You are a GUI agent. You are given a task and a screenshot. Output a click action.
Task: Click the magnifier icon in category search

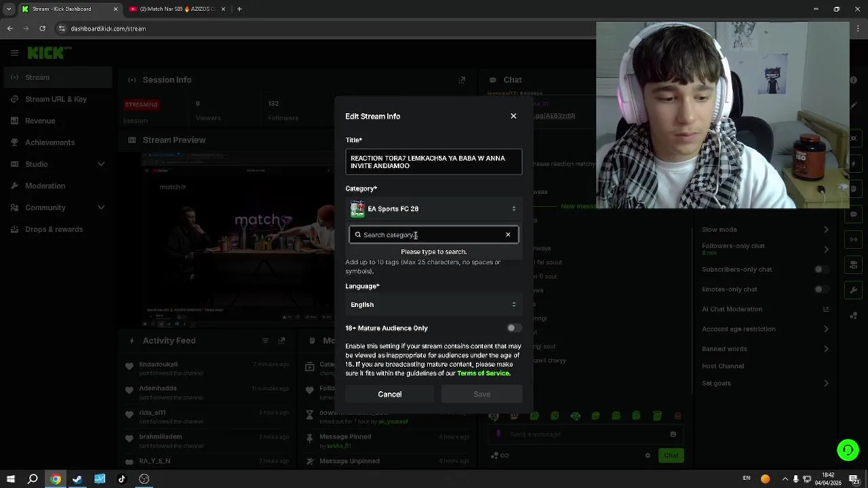pyautogui.click(x=358, y=235)
